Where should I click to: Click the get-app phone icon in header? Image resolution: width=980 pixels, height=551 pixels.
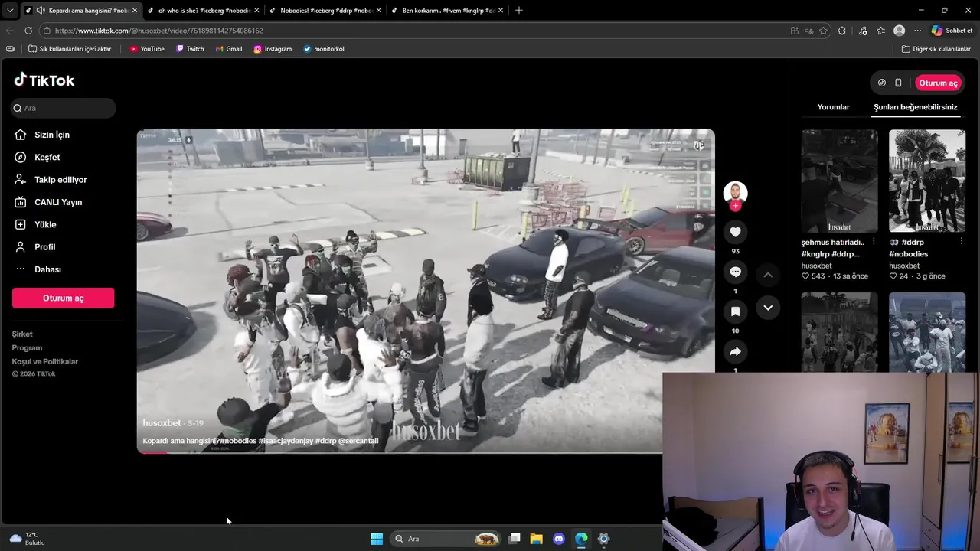(898, 83)
